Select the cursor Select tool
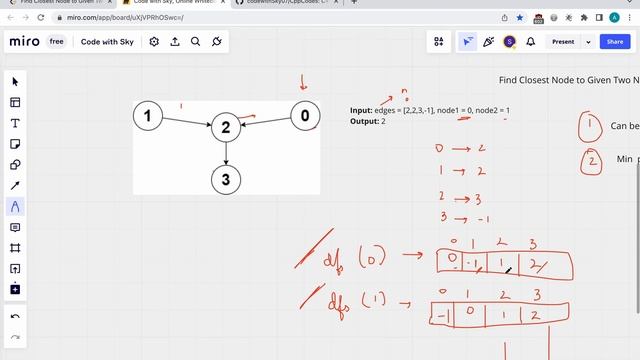The height and width of the screenshot is (360, 640). [x=15, y=82]
